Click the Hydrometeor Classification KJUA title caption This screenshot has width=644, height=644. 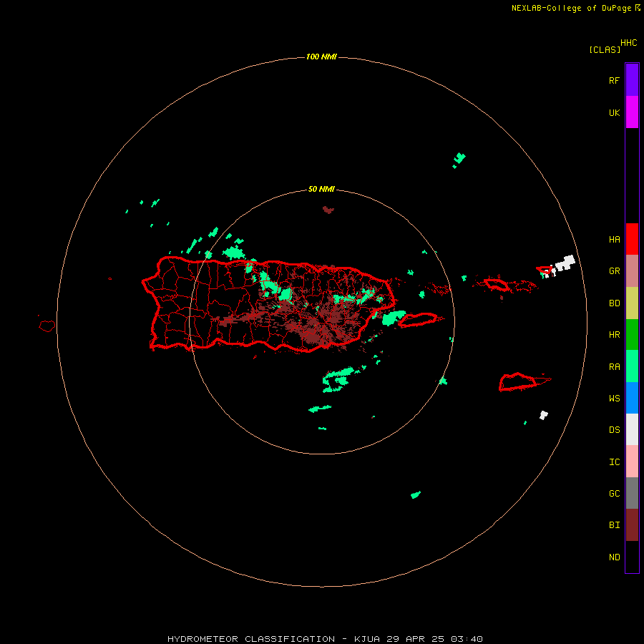tap(325, 639)
